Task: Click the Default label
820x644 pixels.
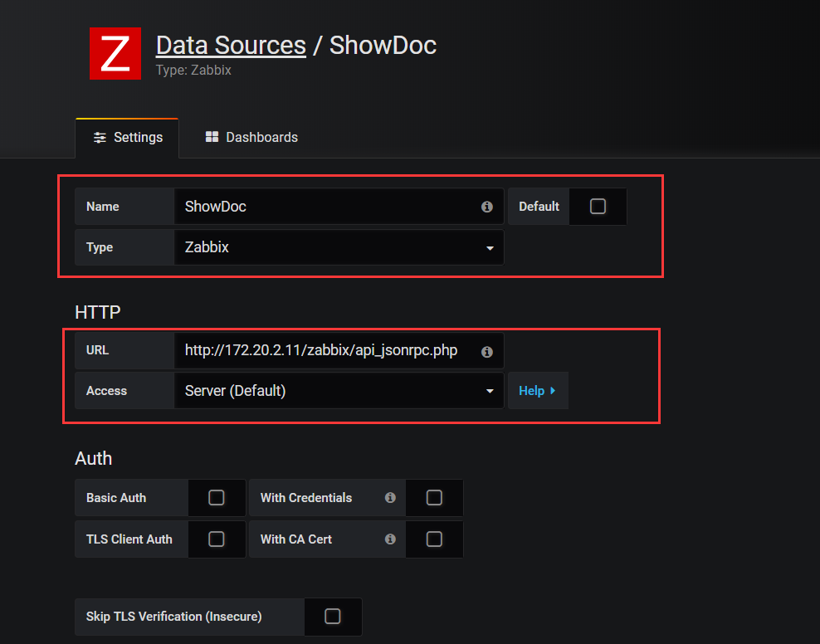Action: (539, 207)
